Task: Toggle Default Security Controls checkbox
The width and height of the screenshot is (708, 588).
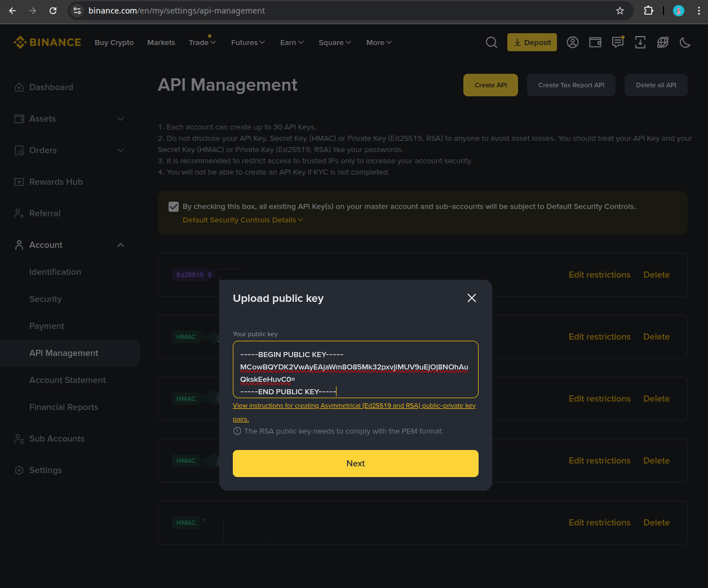Action: (x=174, y=207)
